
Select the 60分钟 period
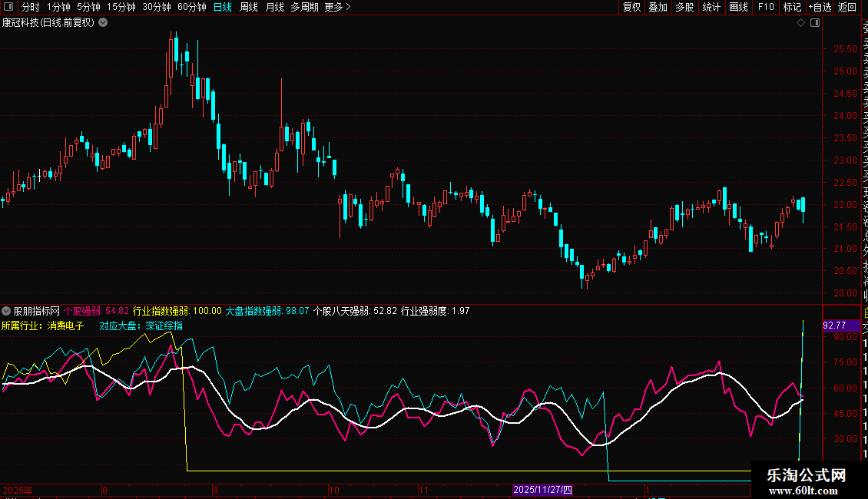pos(191,7)
